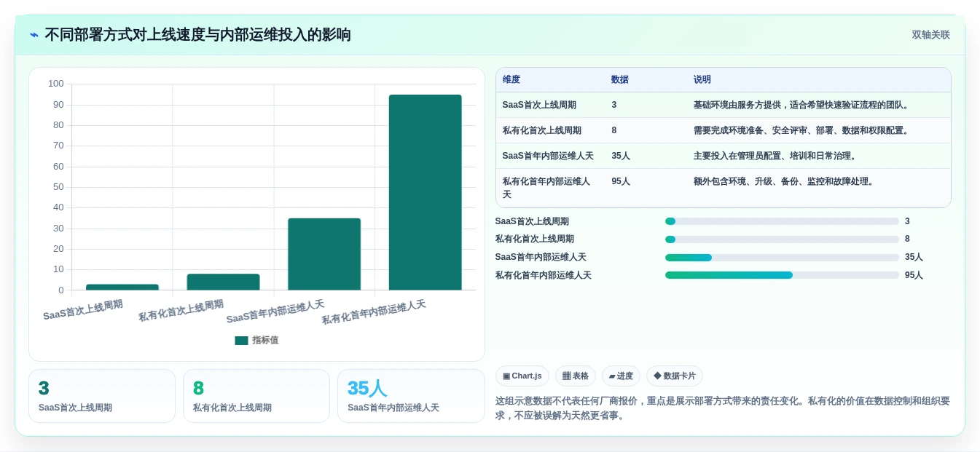Open the 数据卡片 tag chip

point(675,376)
